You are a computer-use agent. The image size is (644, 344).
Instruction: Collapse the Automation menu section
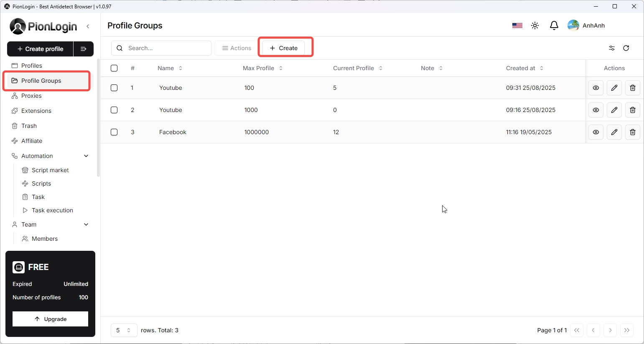(86, 156)
